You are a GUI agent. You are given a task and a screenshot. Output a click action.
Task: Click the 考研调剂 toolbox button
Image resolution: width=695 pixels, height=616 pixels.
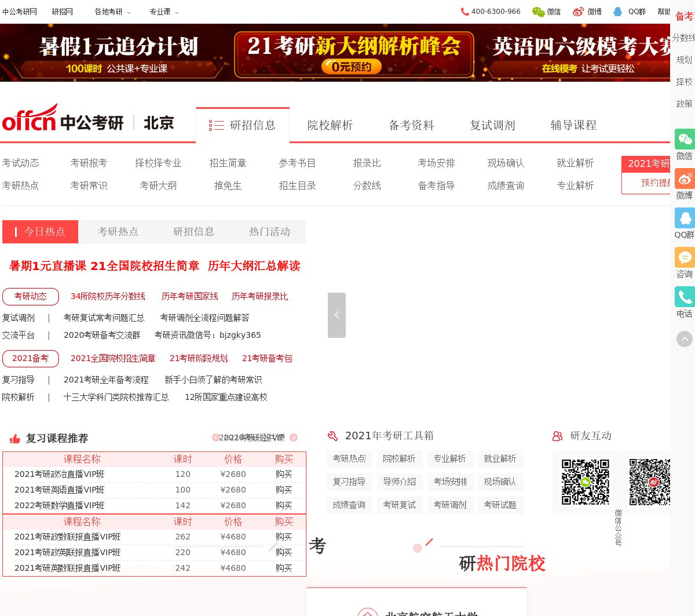(449, 505)
